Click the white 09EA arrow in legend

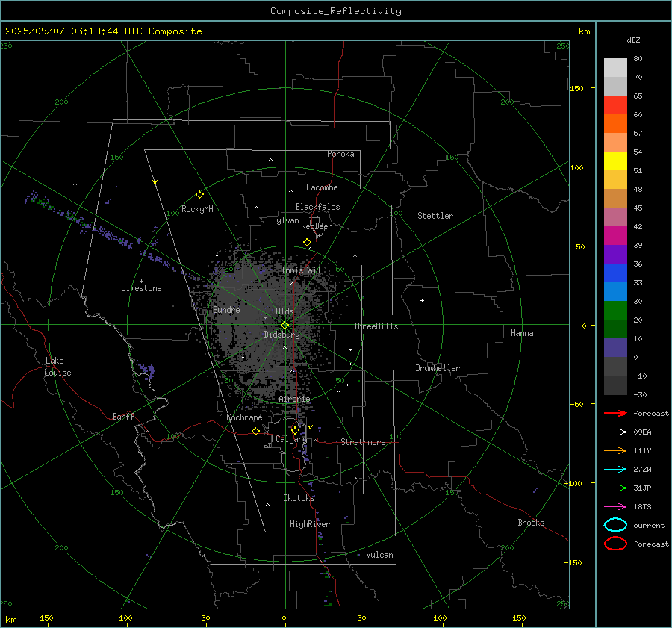pyautogui.click(x=615, y=432)
